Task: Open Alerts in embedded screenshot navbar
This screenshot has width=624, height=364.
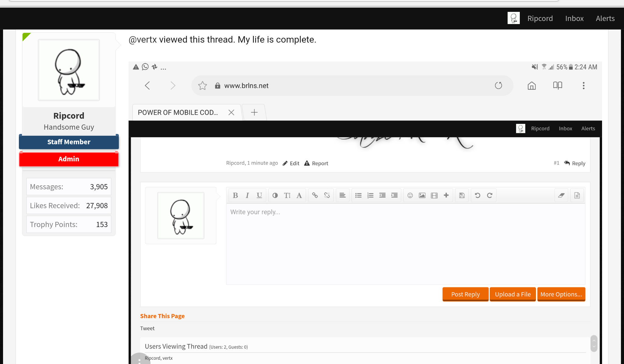Action: [x=588, y=128]
